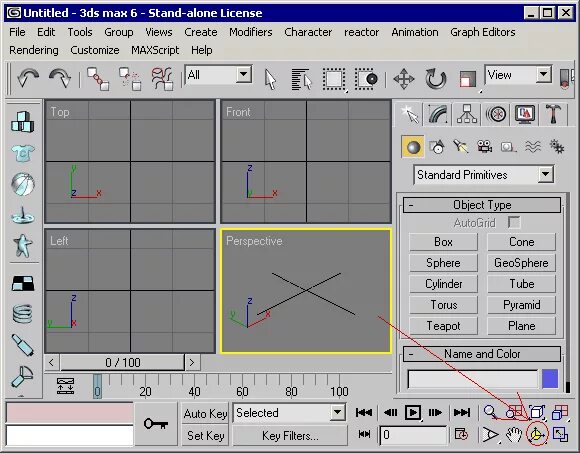580x453 pixels.
Task: Click the 0 / 100 time slider
Action: pyautogui.click(x=122, y=362)
